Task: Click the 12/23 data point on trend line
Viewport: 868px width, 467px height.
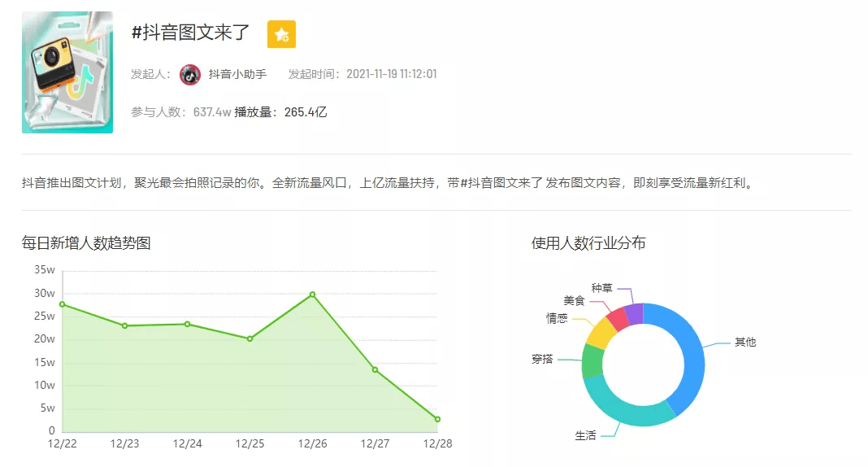Action: coord(124,325)
